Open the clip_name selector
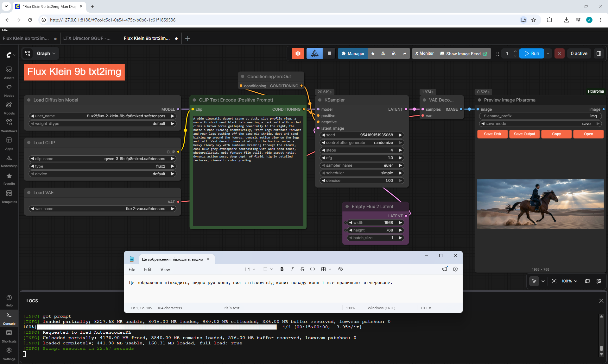The image size is (608, 364). (102, 159)
